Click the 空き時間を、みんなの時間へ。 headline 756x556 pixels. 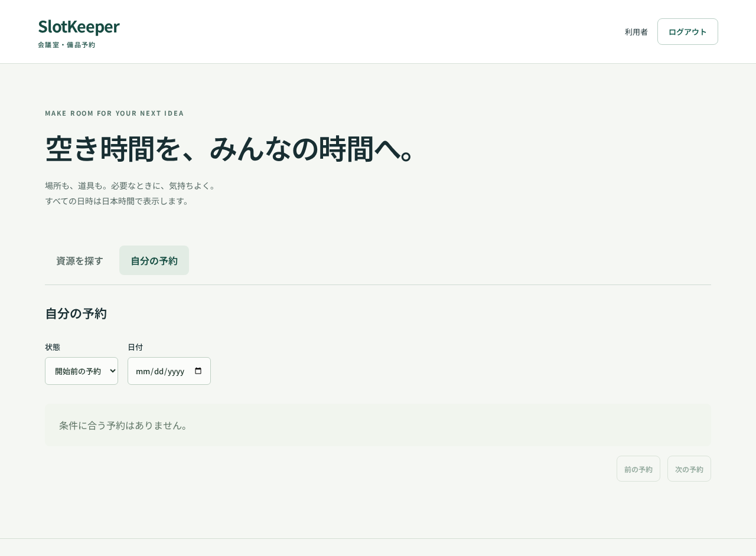[x=232, y=149]
